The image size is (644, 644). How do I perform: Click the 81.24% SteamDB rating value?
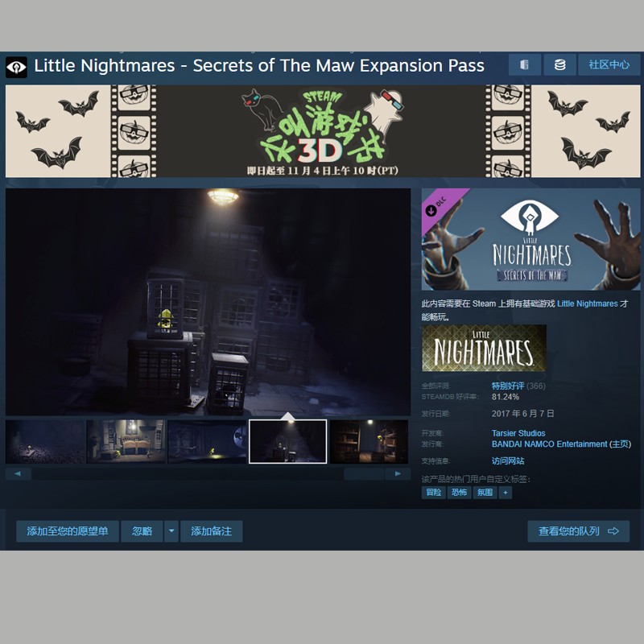506,397
